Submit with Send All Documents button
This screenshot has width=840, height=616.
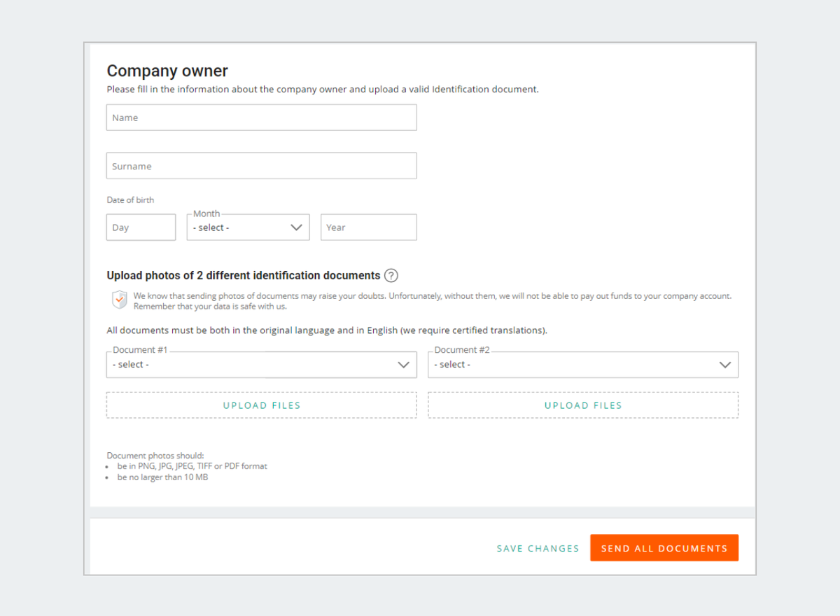[664, 548]
